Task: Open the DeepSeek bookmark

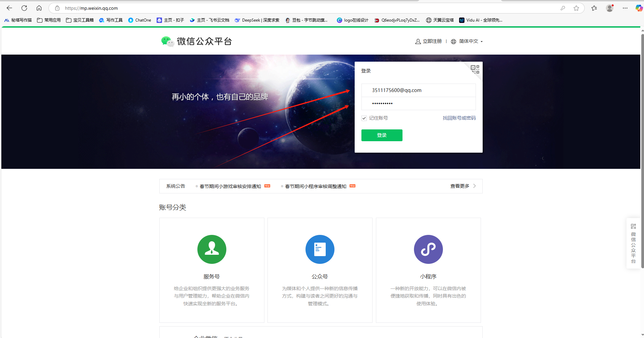Action: [257, 20]
